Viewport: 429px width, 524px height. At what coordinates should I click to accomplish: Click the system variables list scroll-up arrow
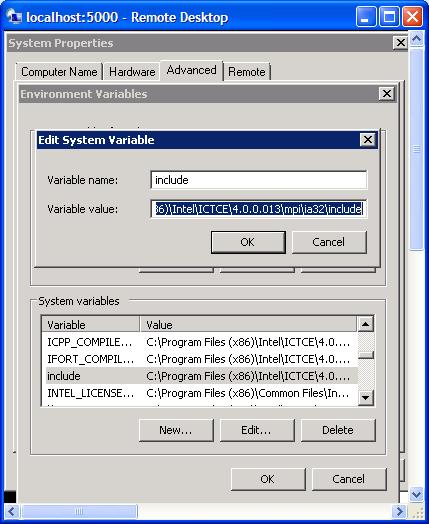click(366, 324)
